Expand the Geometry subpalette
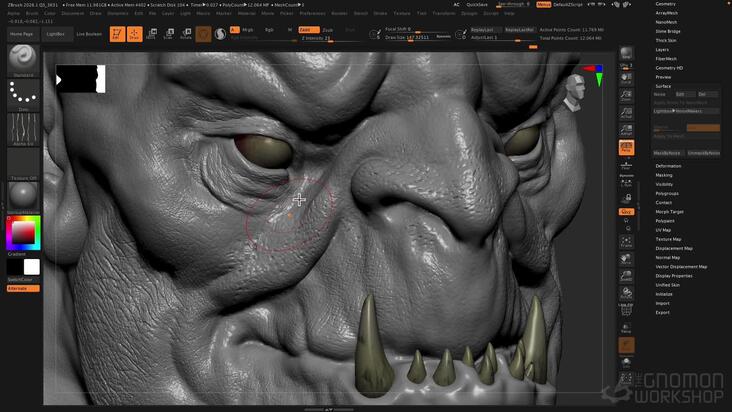732x412 pixels. point(665,4)
